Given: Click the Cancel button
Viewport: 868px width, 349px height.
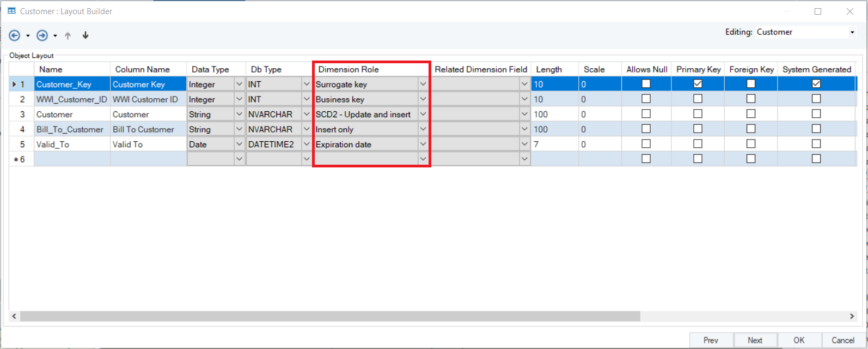Looking at the screenshot, I should (x=842, y=340).
